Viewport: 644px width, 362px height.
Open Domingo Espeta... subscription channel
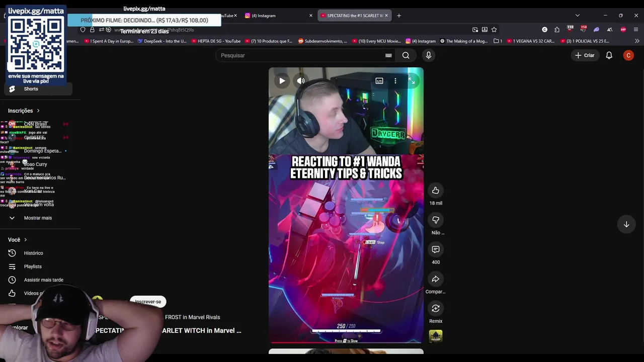38,151
